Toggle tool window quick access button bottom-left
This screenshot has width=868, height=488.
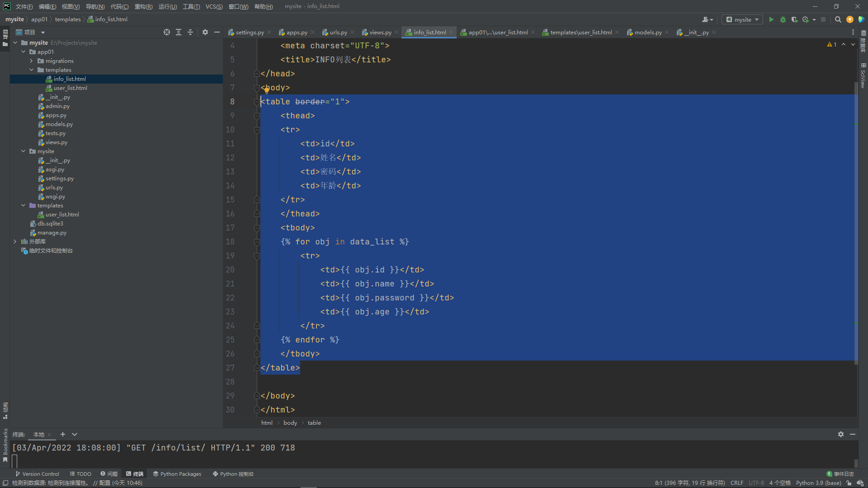pos(5,483)
